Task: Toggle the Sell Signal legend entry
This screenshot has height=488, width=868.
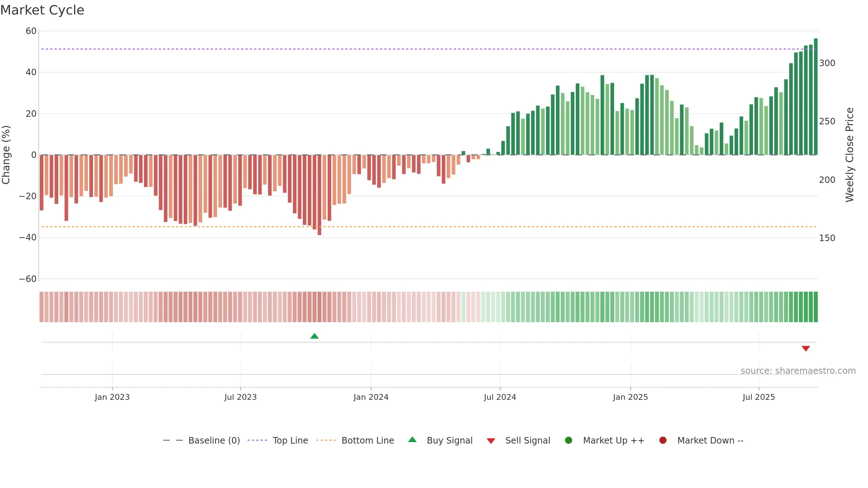Action: (x=518, y=440)
